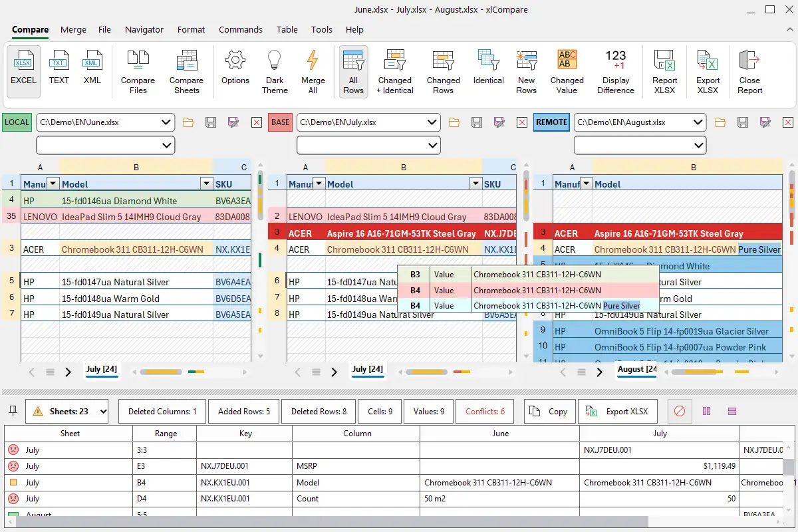
Task: Toggle the Changed Value highlight option
Action: [x=567, y=72]
